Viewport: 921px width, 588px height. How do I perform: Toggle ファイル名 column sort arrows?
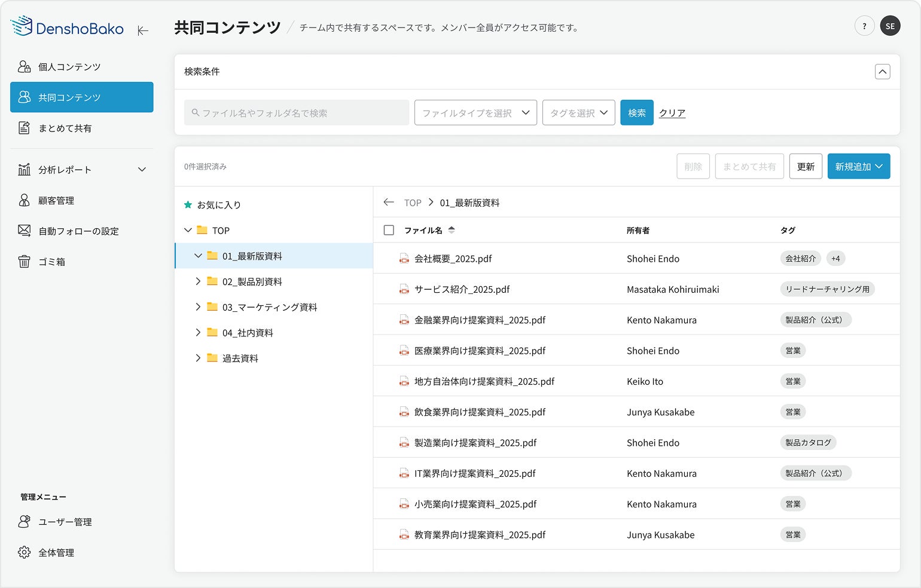coord(452,230)
